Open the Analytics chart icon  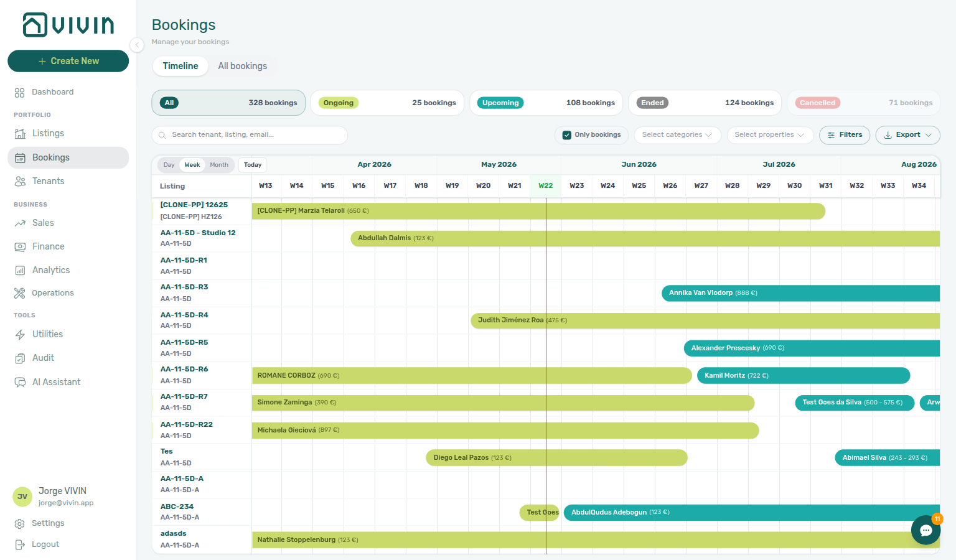[20, 270]
